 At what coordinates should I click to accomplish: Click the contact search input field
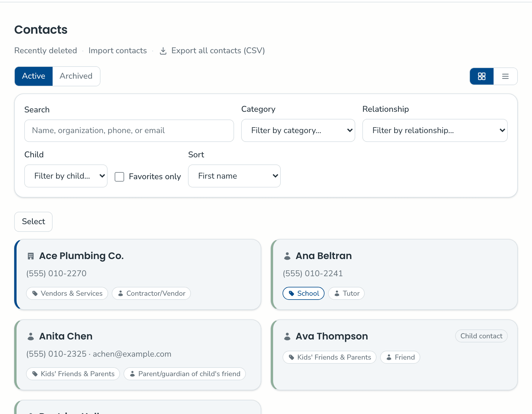(x=129, y=131)
